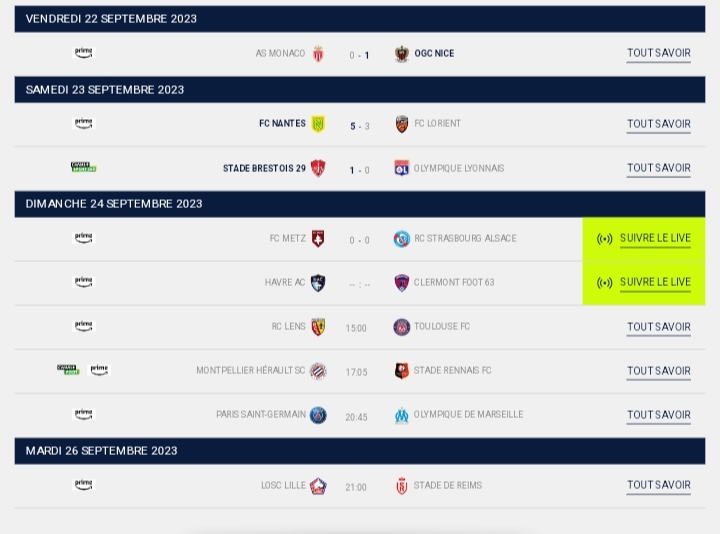
Task: Click the Stade de Reims team name
Action: coord(447,486)
